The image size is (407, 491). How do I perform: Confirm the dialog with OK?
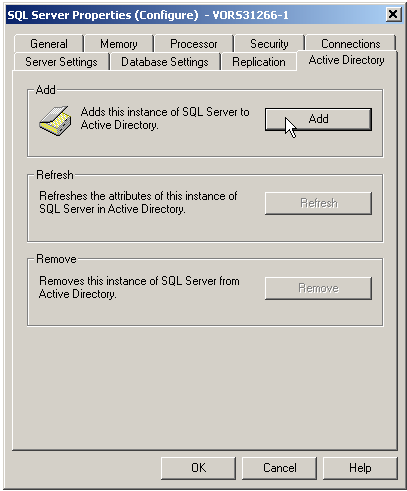(198, 468)
